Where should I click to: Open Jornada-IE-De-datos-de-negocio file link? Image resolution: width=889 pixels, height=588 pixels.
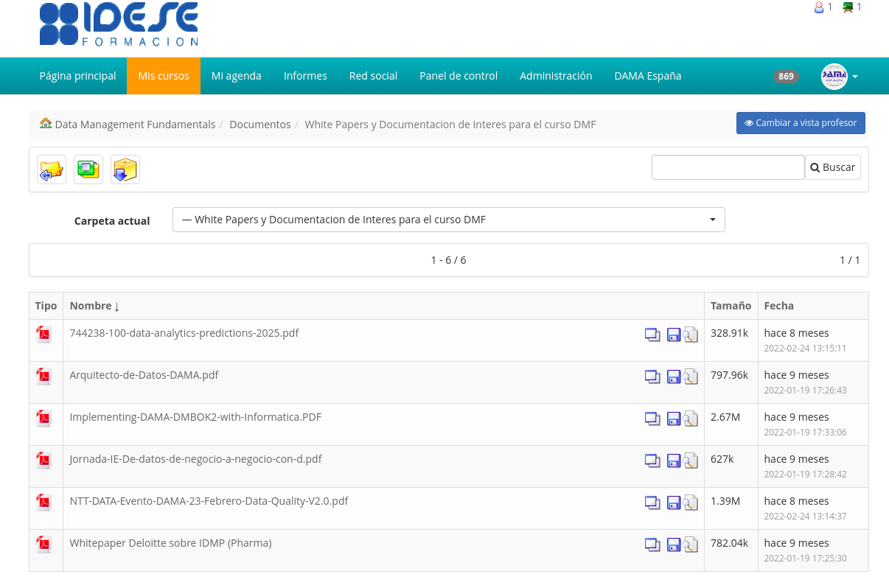pyautogui.click(x=195, y=459)
